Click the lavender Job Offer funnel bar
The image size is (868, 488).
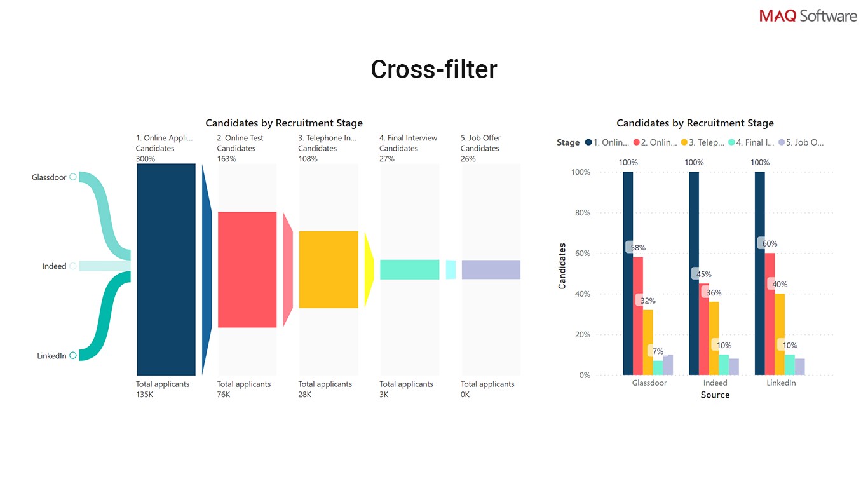click(x=491, y=269)
